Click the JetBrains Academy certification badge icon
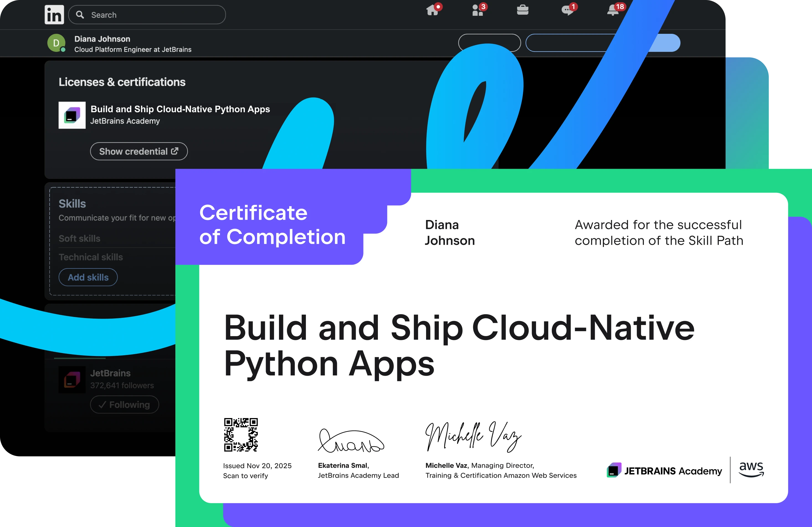The height and width of the screenshot is (527, 812). click(x=72, y=116)
